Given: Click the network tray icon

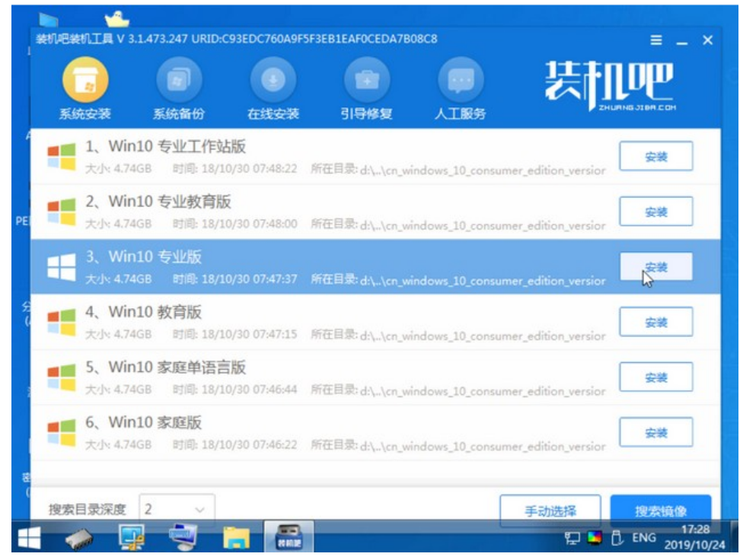Looking at the screenshot, I should (573, 538).
